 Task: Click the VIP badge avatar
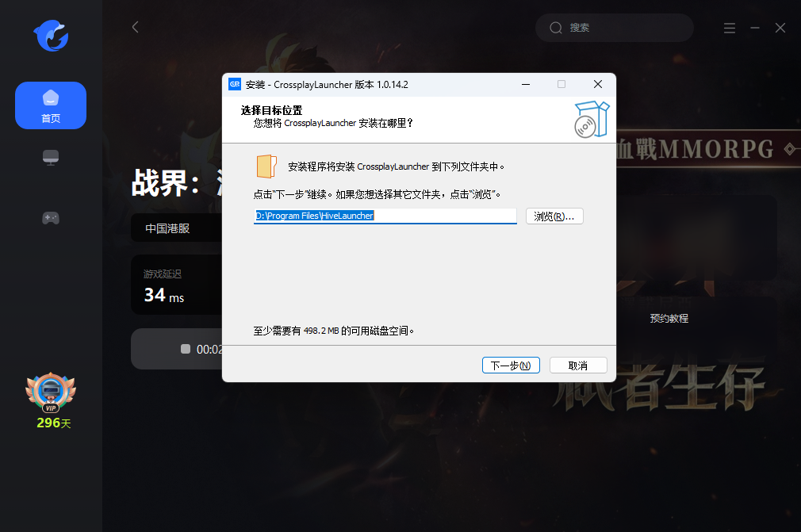pos(51,392)
